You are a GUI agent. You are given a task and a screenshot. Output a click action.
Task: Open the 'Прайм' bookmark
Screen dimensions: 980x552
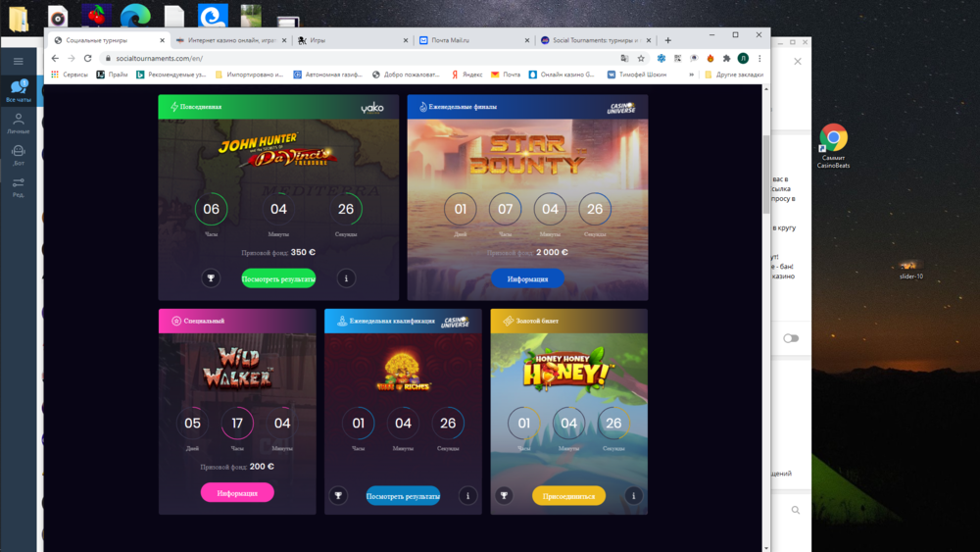click(x=112, y=75)
